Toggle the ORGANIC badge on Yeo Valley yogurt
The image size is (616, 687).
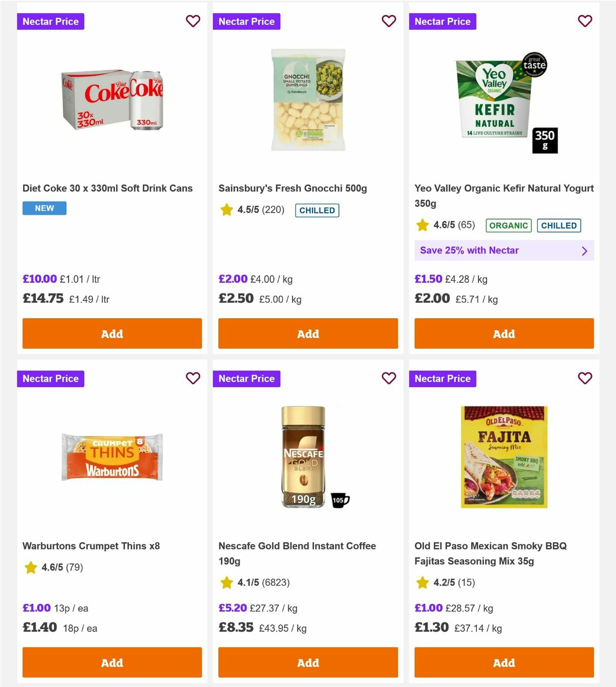coord(508,225)
